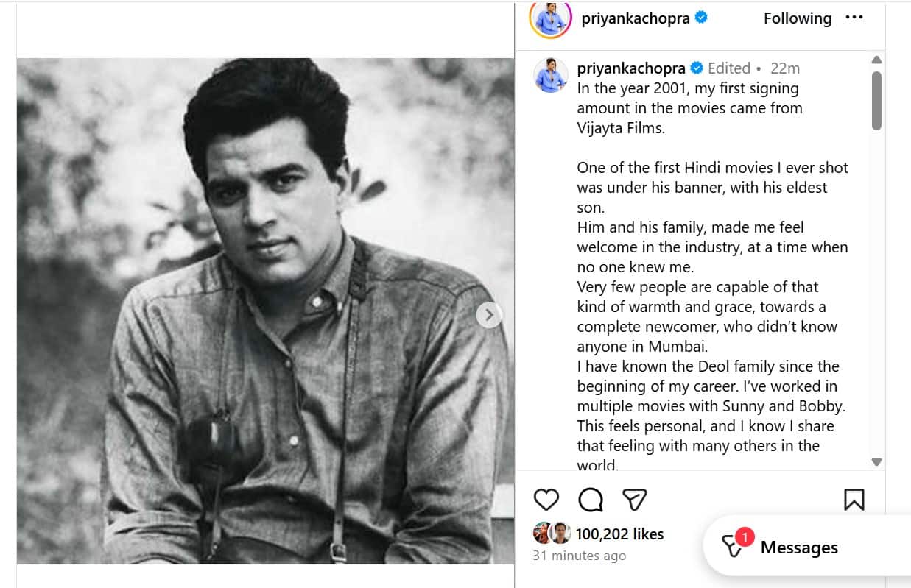Click the caption profile picture
The width and height of the screenshot is (911, 588).
tap(551, 74)
